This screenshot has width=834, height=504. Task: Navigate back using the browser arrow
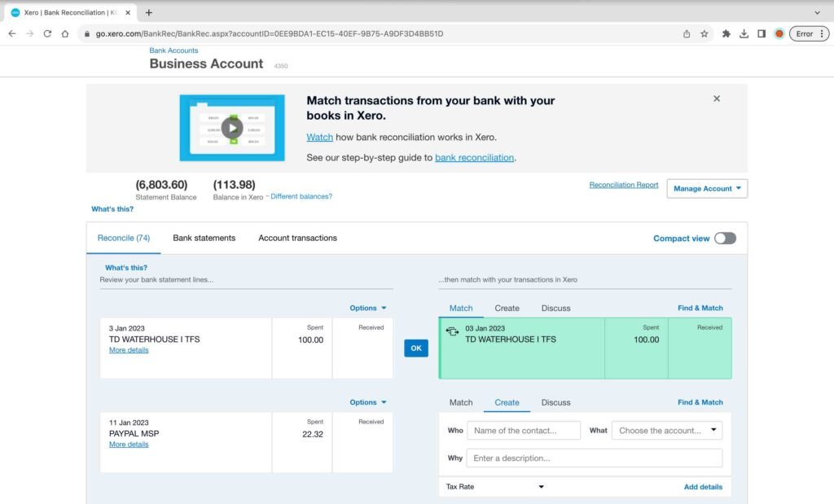point(11,34)
